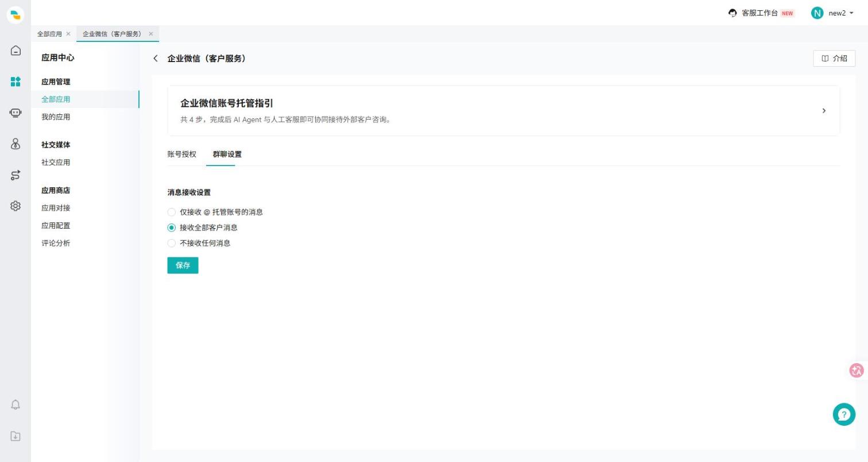Switch to the 群聊设置 tab
The height and width of the screenshot is (462, 868).
click(x=227, y=154)
